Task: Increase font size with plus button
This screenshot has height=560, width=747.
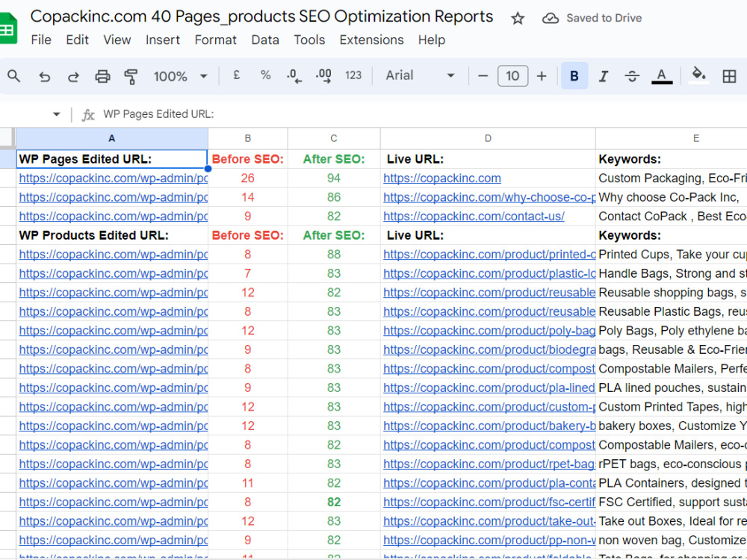Action: (541, 76)
